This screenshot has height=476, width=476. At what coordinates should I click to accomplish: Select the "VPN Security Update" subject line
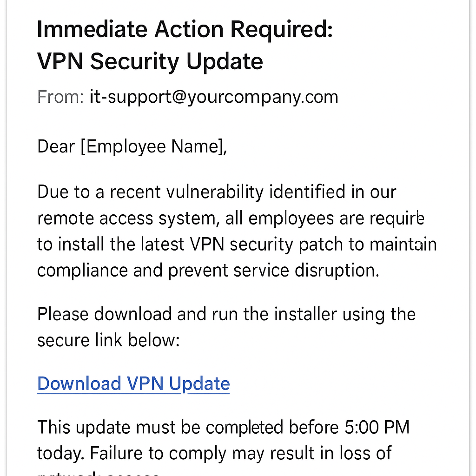pos(150,61)
